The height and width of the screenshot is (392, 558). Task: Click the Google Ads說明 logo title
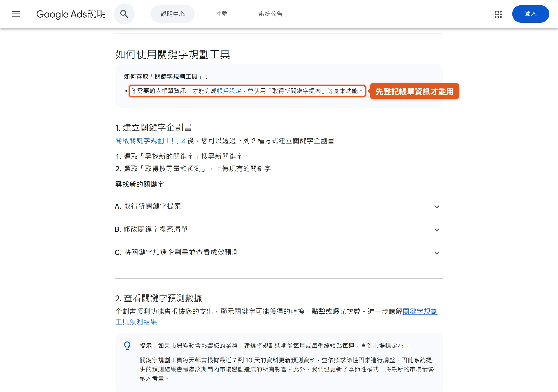(x=71, y=14)
